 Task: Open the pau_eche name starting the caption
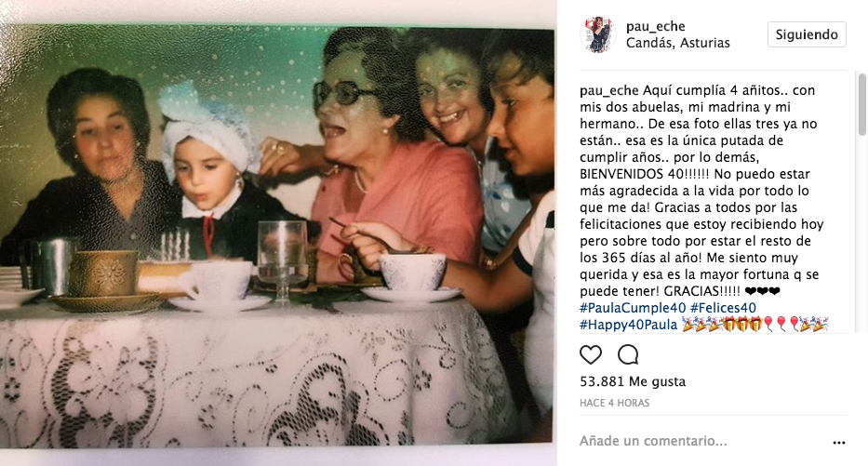[x=609, y=90]
